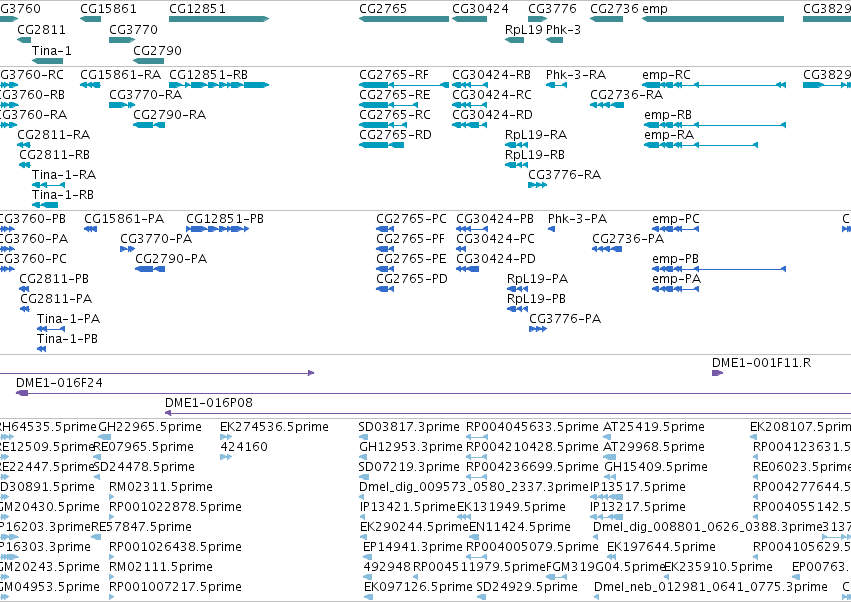Image resolution: width=851 pixels, height=602 pixels.
Task: Click the CG2736-PA protein label
Action: pos(628,239)
